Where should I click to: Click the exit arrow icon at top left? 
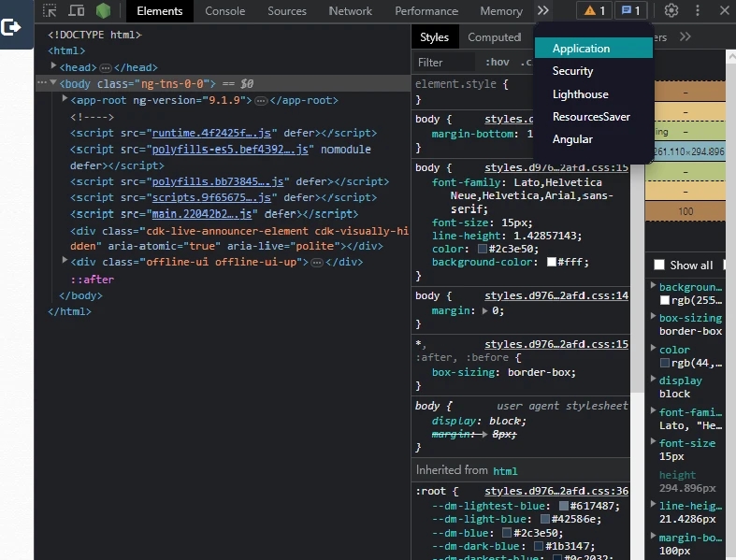[x=11, y=27]
